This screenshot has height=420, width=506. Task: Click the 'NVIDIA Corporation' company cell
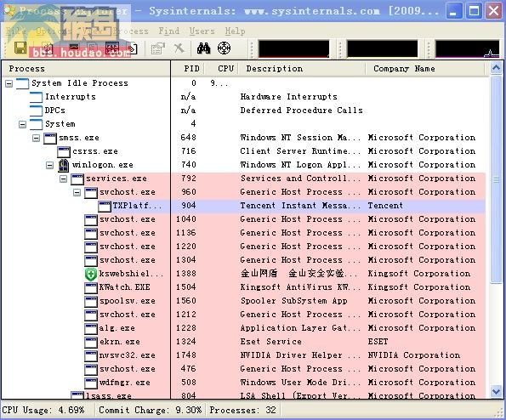click(414, 355)
